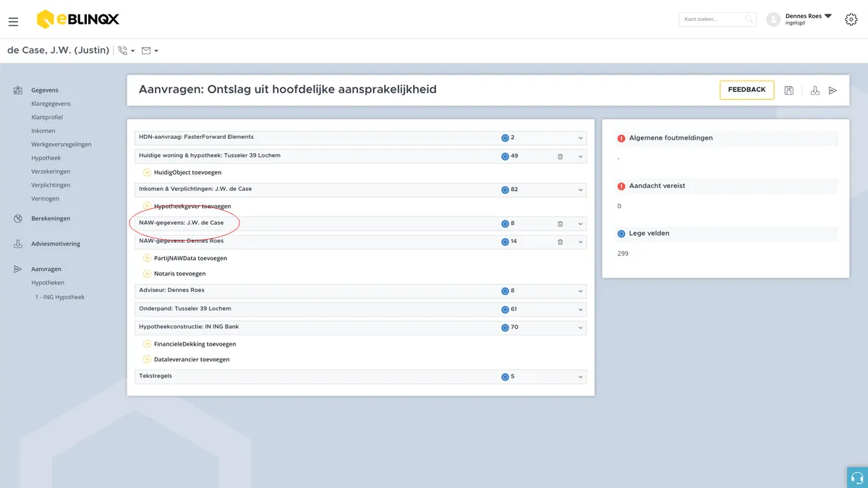
Task: Click Hypotheekgever toevoegen
Action: 192,207
